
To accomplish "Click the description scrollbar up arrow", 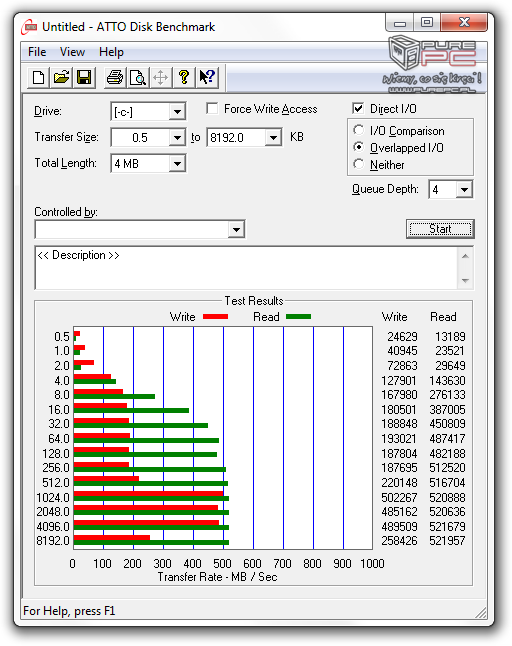I will 465,256.
